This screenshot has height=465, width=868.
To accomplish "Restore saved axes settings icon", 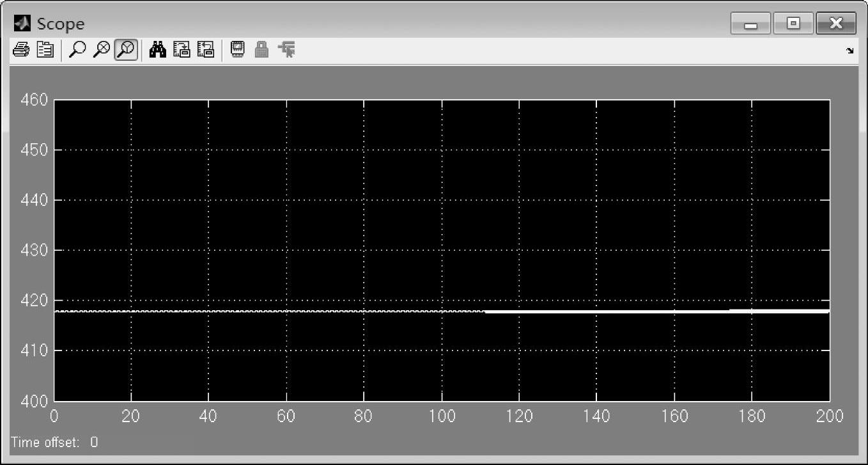I will tap(205, 50).
